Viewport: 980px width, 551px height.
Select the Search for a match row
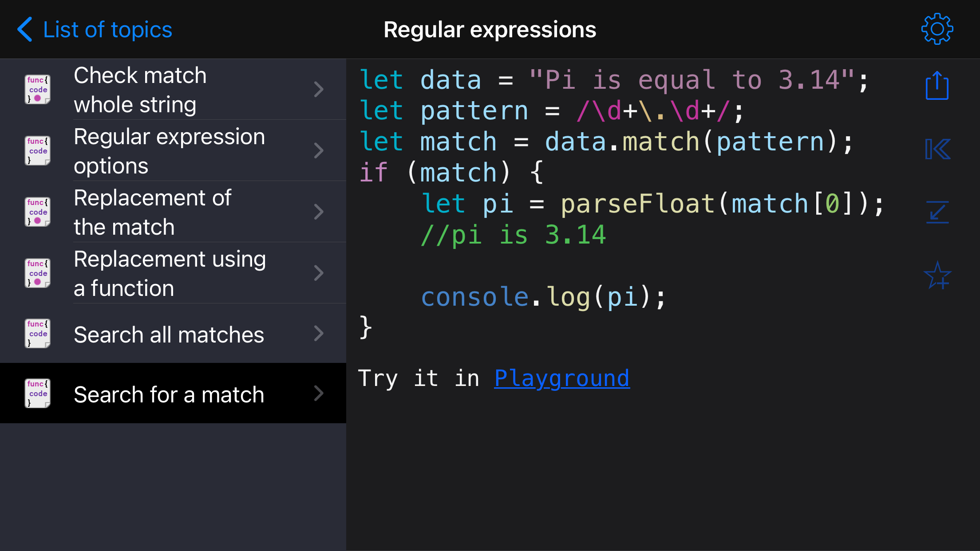point(169,394)
